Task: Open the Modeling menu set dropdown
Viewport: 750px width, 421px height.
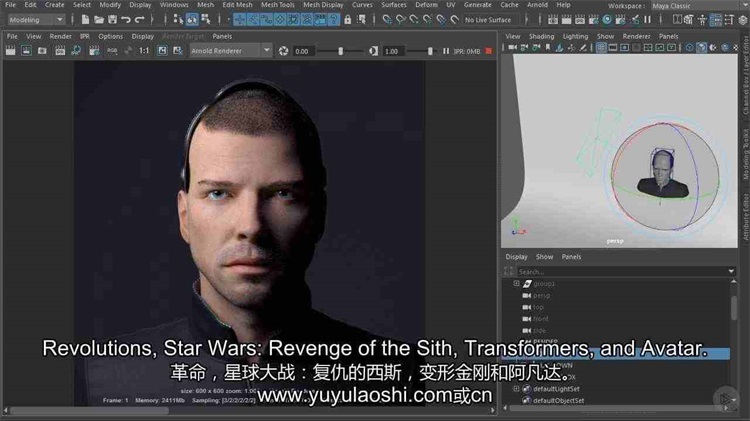Action: (x=36, y=20)
